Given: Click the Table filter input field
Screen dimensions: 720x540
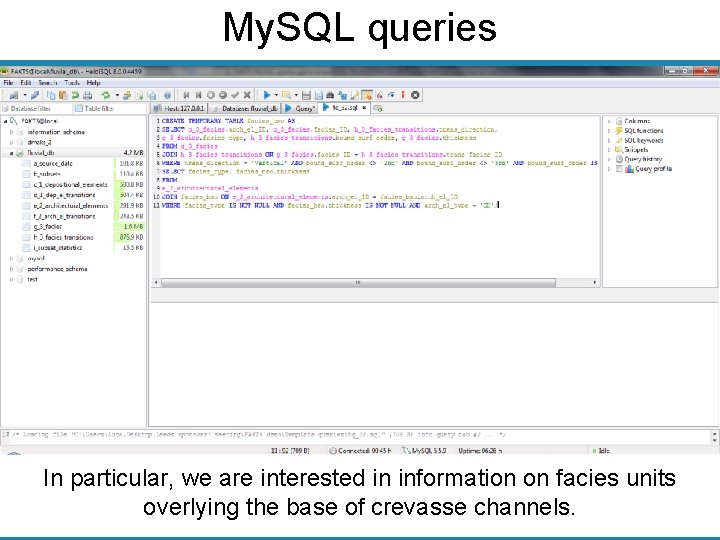Looking at the screenshot, I should 110,108.
